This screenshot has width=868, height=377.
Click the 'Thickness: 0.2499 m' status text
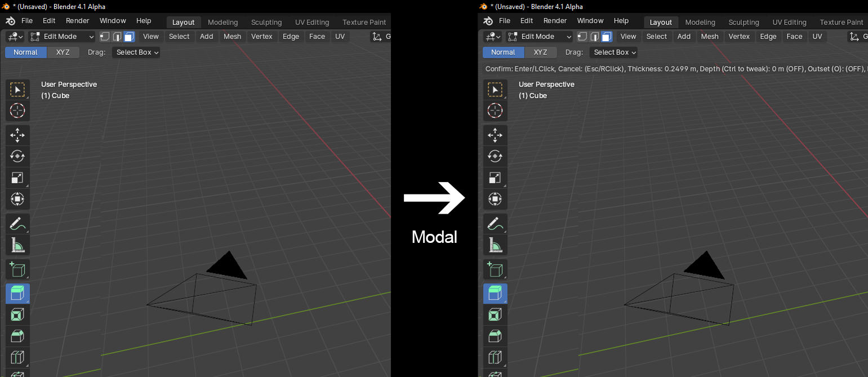(x=662, y=69)
